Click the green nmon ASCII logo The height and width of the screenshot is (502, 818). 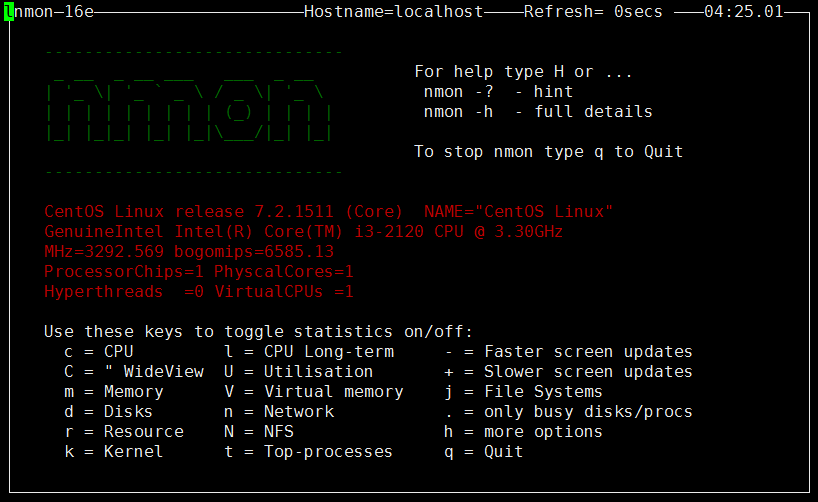tap(189, 111)
